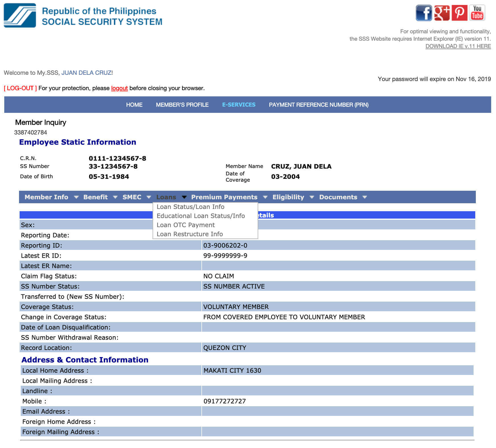Select Loan Status/Loan Info menu entry

click(191, 207)
